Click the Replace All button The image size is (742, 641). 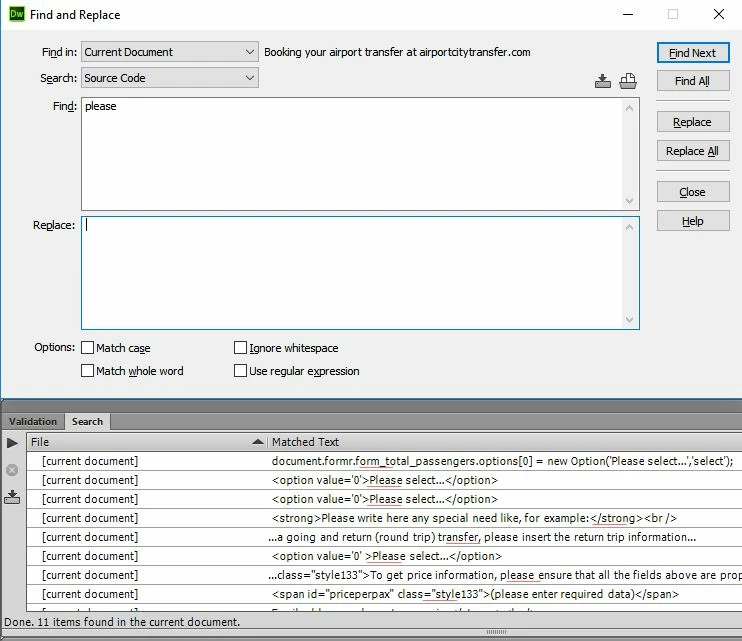tap(693, 151)
